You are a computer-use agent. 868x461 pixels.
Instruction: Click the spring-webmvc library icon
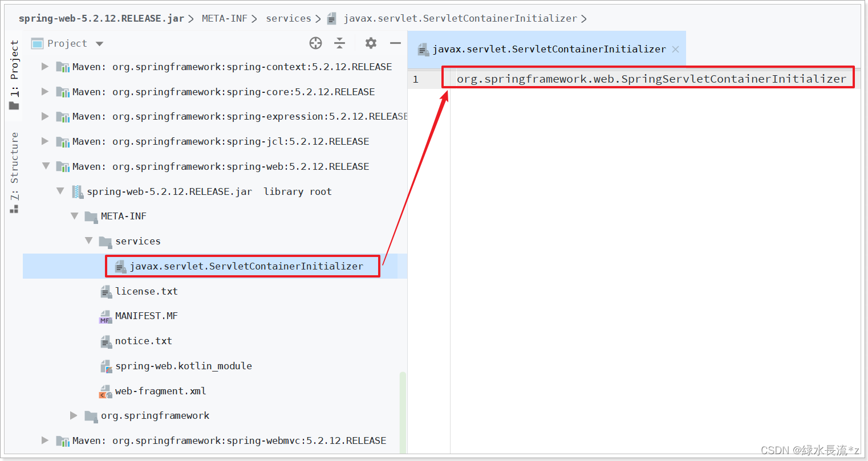click(x=62, y=441)
